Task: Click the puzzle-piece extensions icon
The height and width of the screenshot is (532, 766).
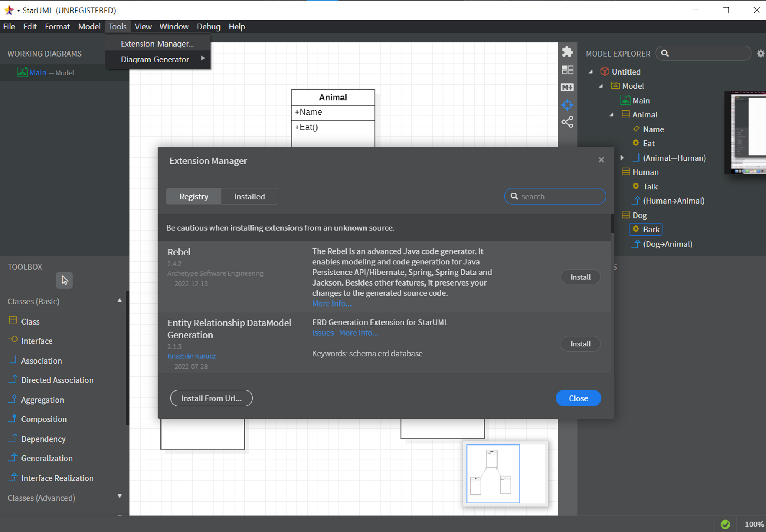Action: [x=567, y=52]
